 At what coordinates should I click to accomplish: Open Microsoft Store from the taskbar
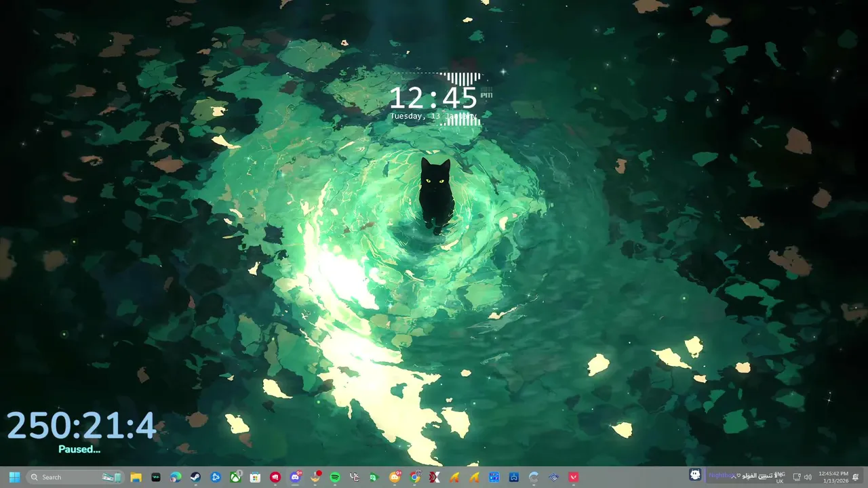(255, 477)
